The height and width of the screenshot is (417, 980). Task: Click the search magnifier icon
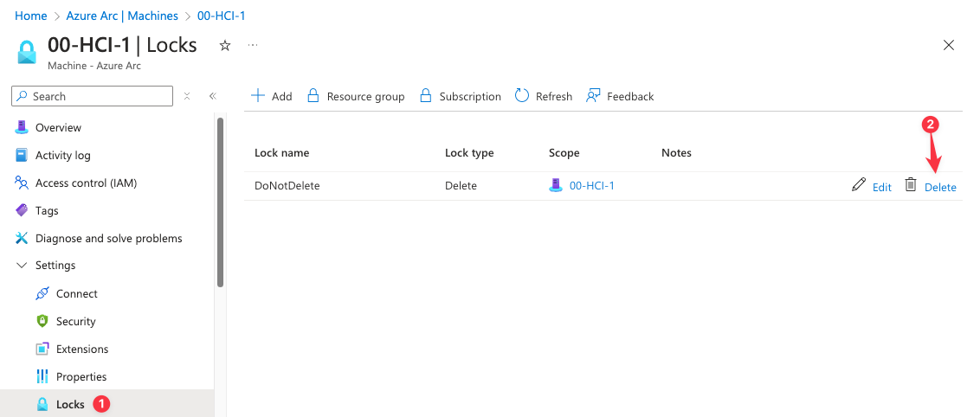[22, 96]
